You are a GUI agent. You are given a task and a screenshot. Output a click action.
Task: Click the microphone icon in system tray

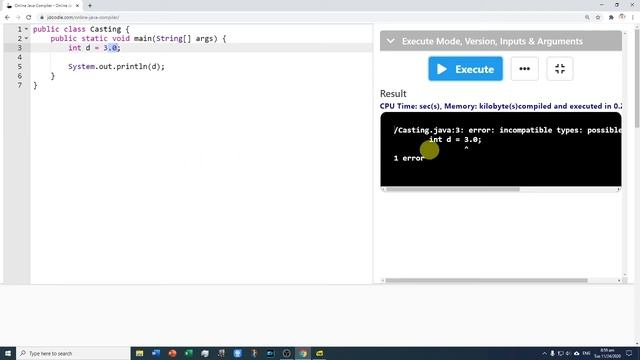(552, 353)
